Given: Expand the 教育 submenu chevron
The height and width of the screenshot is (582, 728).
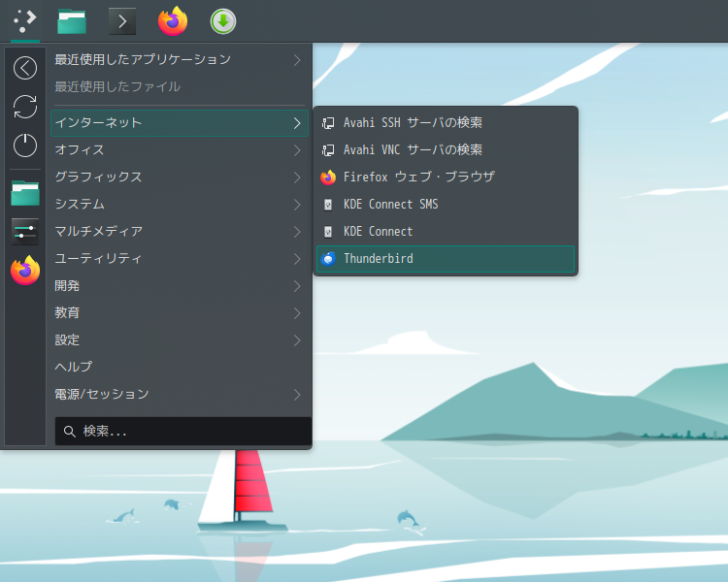Looking at the screenshot, I should point(297,313).
